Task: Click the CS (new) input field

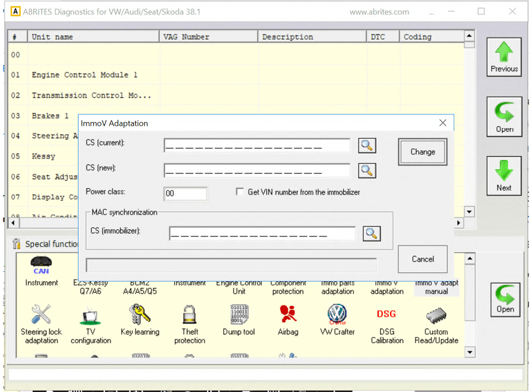Action: click(x=257, y=170)
